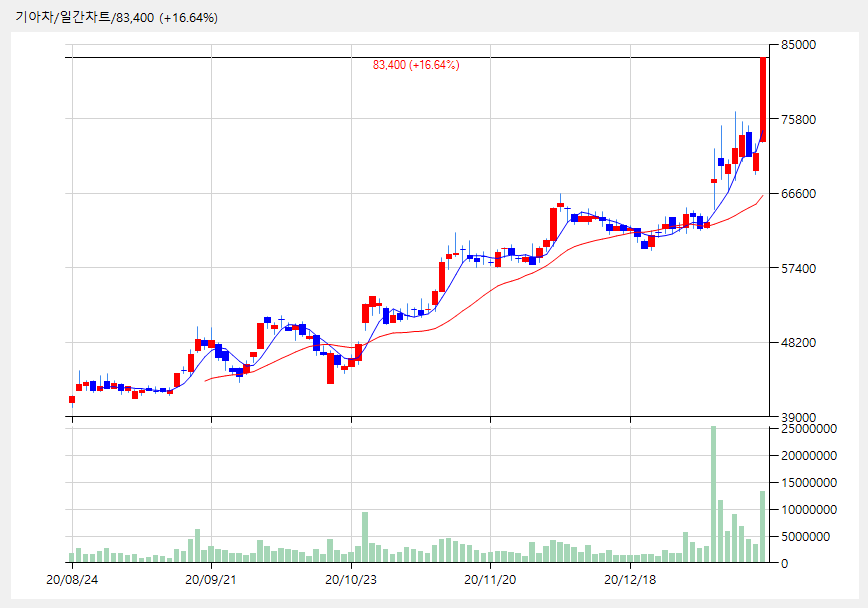
Task: Click the 20/12/18 date label
Action: click(630, 580)
